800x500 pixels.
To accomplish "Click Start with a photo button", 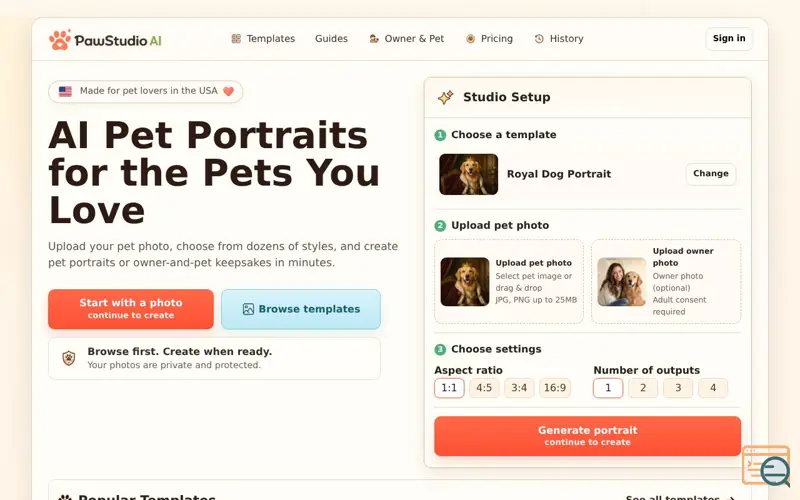I will pyautogui.click(x=131, y=309).
